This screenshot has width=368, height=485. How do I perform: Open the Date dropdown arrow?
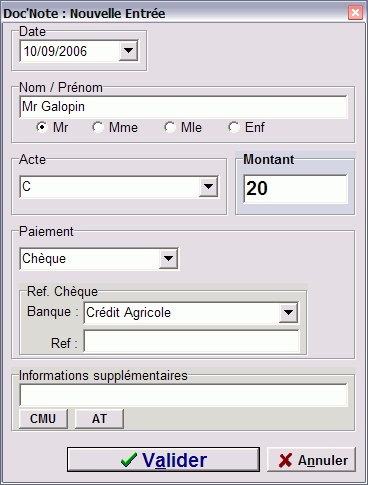click(x=128, y=51)
